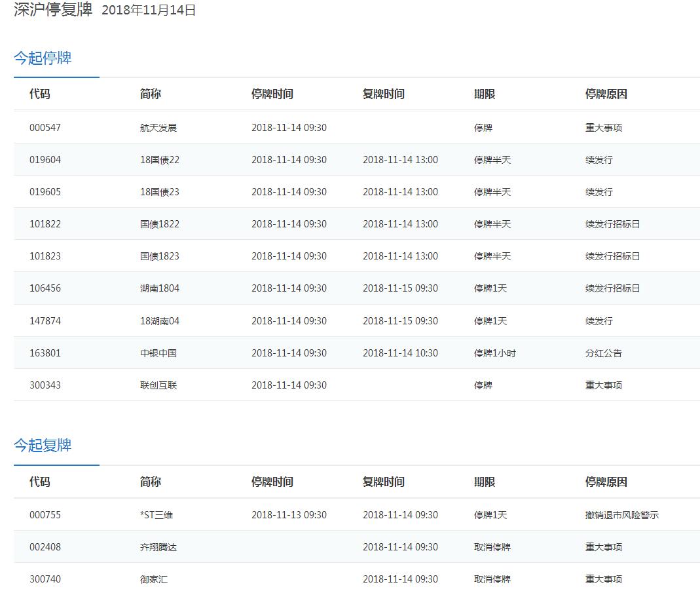Click the 停牌原因 header in 今起停牌 table
This screenshot has height=593, width=700.
coord(606,94)
